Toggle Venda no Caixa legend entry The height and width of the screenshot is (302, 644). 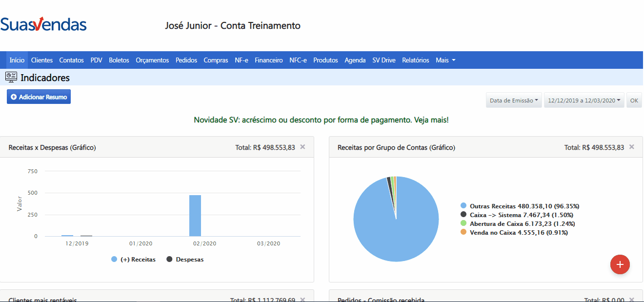tap(514, 233)
